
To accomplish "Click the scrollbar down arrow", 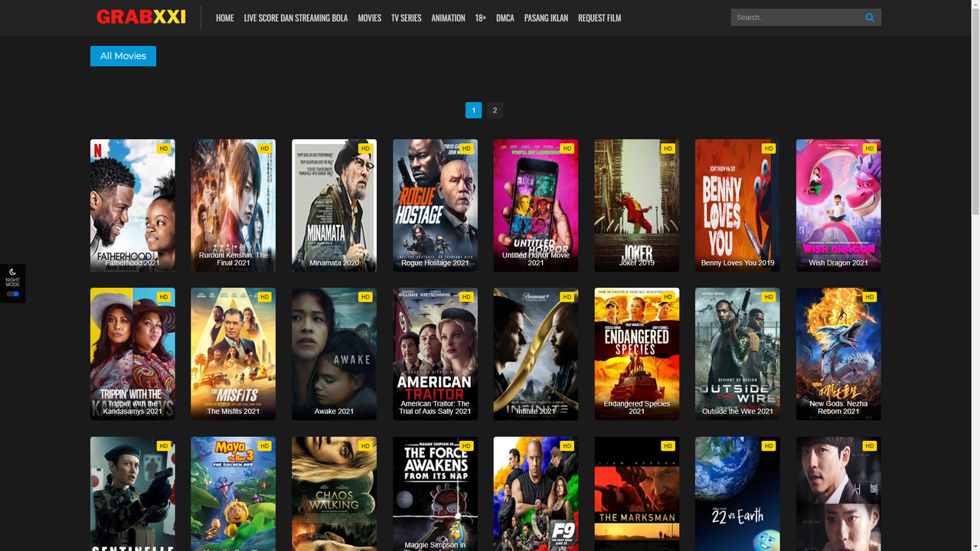I will [x=975, y=546].
